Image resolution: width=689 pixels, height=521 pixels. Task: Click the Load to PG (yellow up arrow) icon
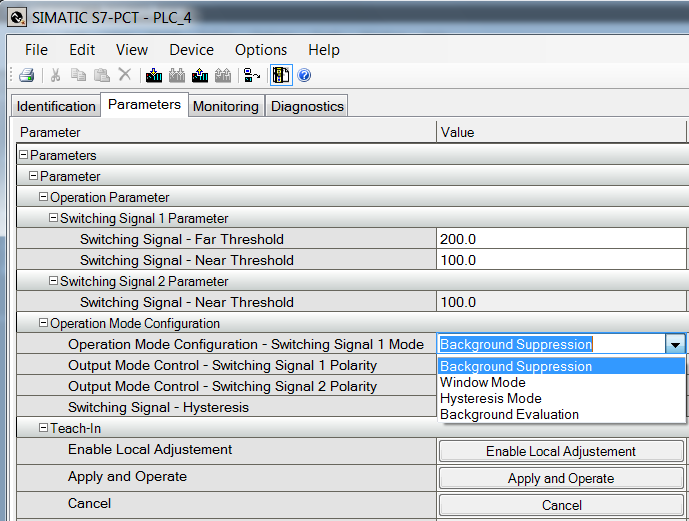200,75
